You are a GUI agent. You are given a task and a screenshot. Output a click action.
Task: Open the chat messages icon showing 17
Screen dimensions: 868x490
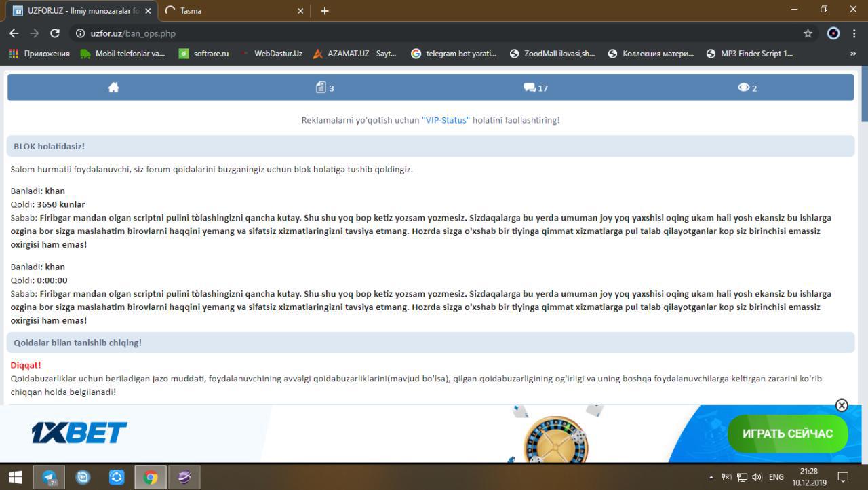pos(535,88)
